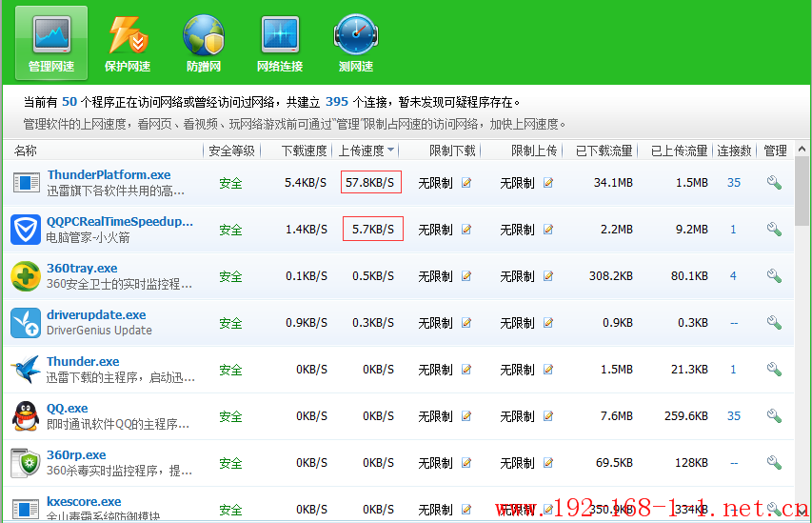The width and height of the screenshot is (812, 523).
Task: Edit upload limit for QQPCRealTimeSpeedup
Action: (548, 229)
